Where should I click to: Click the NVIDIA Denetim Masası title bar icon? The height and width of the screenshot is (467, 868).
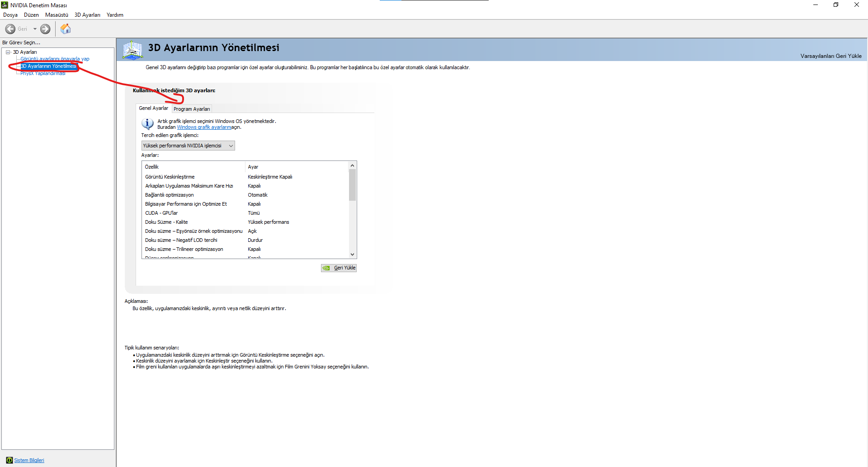[5, 5]
